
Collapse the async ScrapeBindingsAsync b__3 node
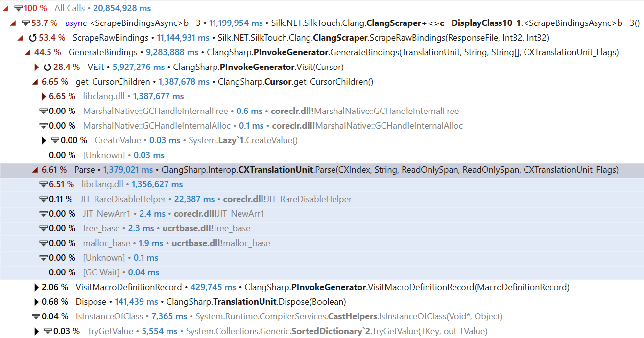[13, 23]
